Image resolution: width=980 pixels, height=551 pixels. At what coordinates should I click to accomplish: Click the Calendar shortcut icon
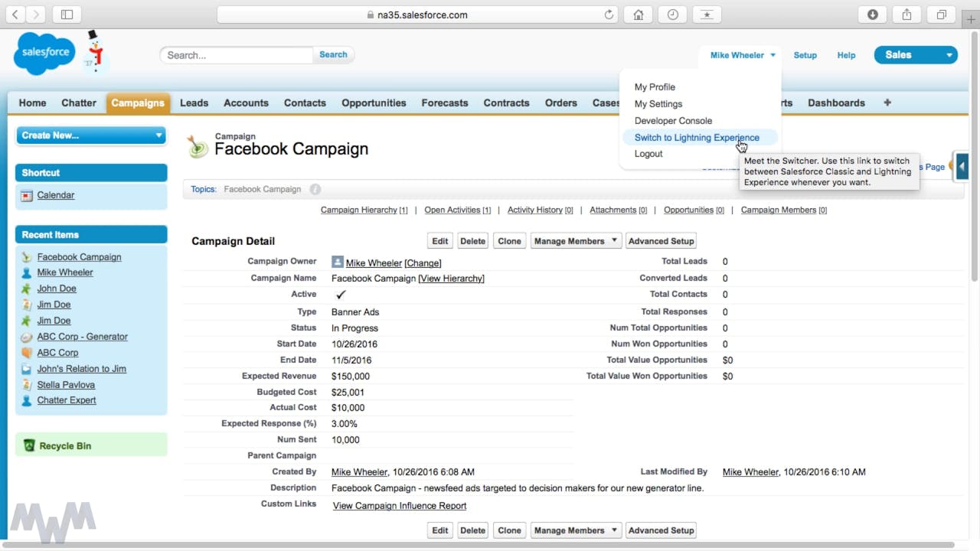click(x=27, y=195)
